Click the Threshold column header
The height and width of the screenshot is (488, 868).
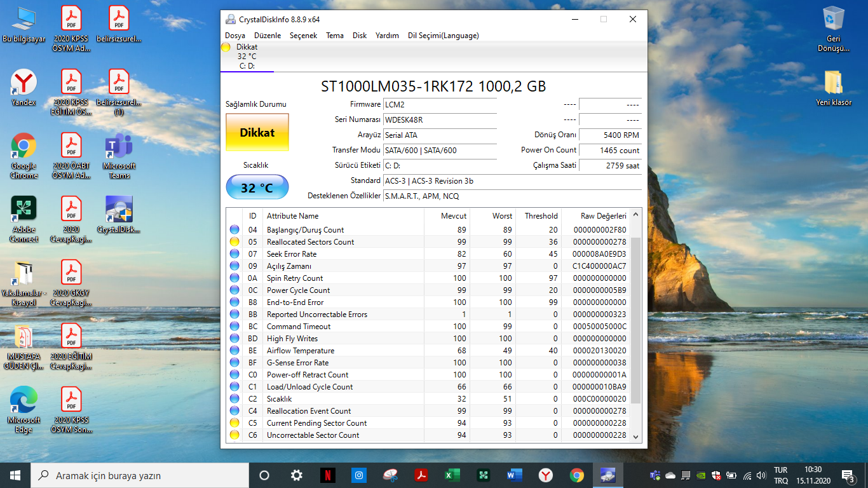point(538,216)
